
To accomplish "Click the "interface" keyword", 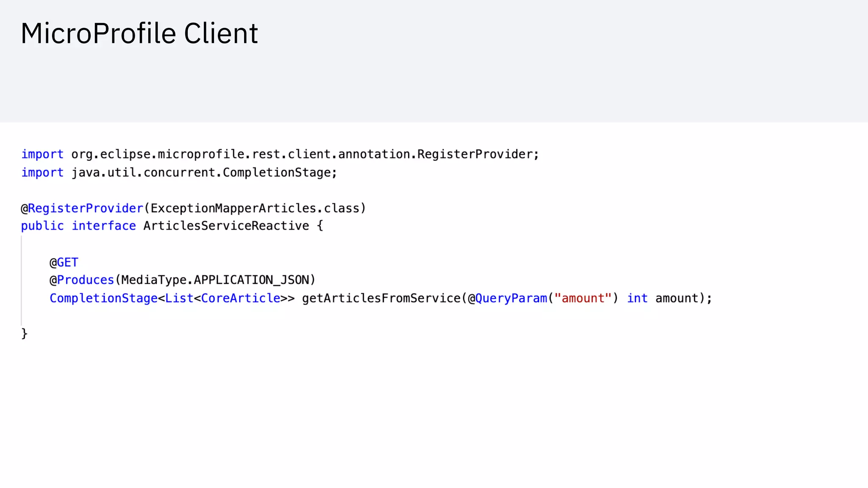I will tap(104, 226).
